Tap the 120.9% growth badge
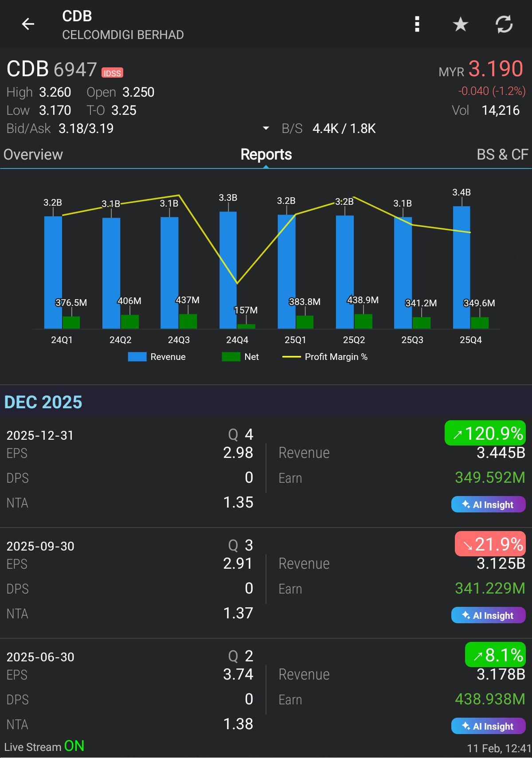This screenshot has width=532, height=758. click(x=485, y=433)
